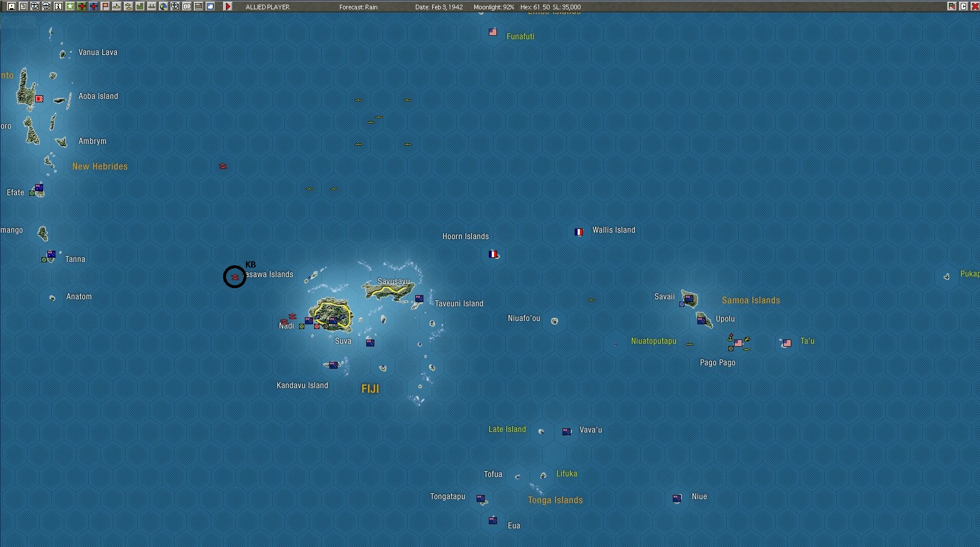Click the flag with red arrow icon
This screenshot has width=980, height=547.
click(x=952, y=6)
